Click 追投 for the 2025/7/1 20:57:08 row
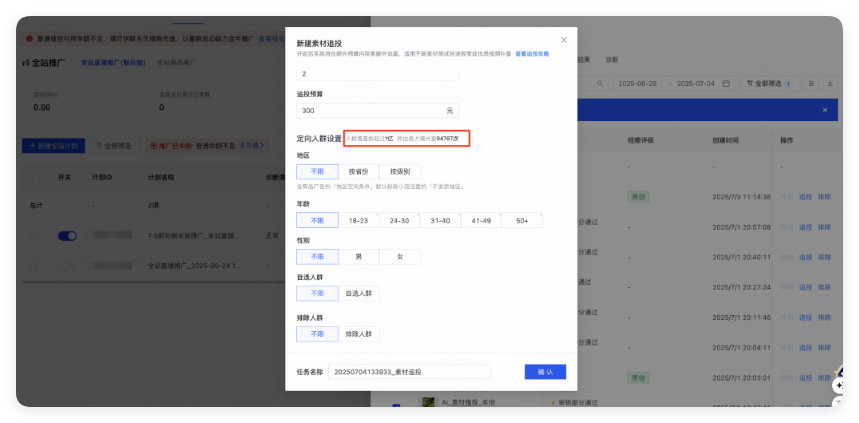Viewport: 859px width, 423px height. pyautogui.click(x=805, y=227)
